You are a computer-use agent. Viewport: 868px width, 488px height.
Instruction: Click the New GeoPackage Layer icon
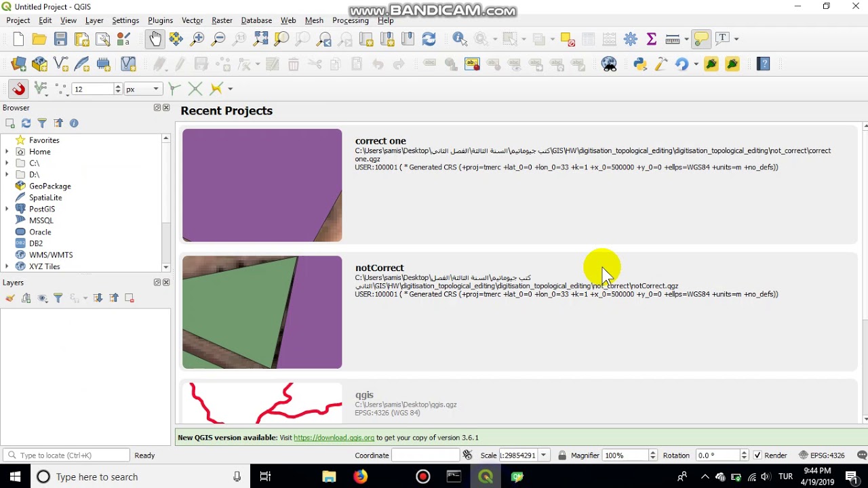click(39, 64)
